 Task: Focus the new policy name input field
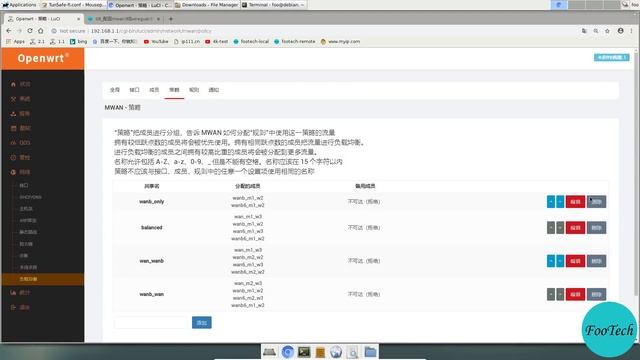pos(151,322)
